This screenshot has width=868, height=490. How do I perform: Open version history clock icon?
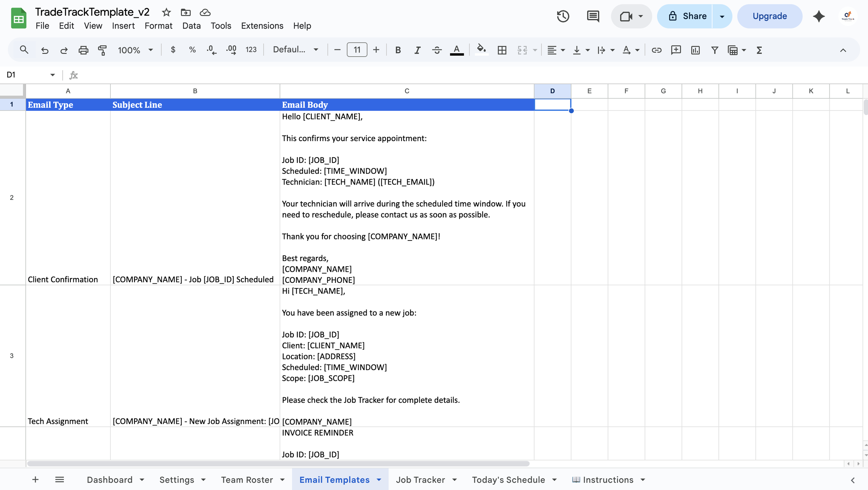click(x=563, y=16)
